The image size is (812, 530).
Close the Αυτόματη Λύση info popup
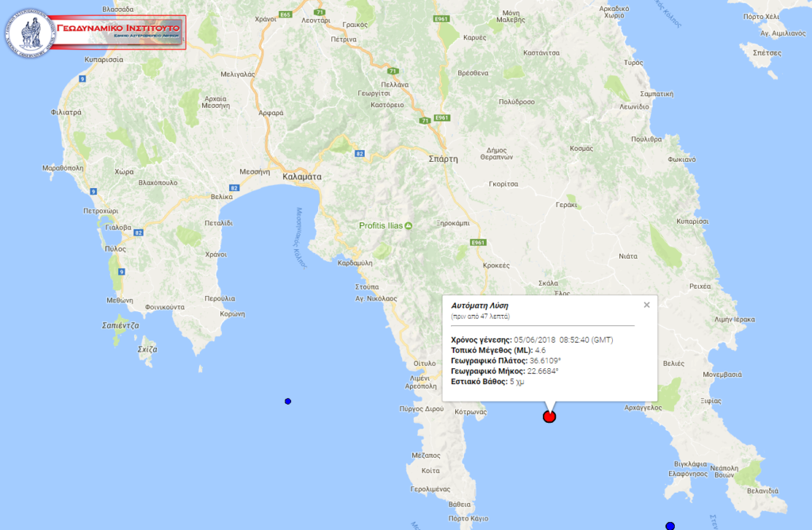click(x=647, y=305)
